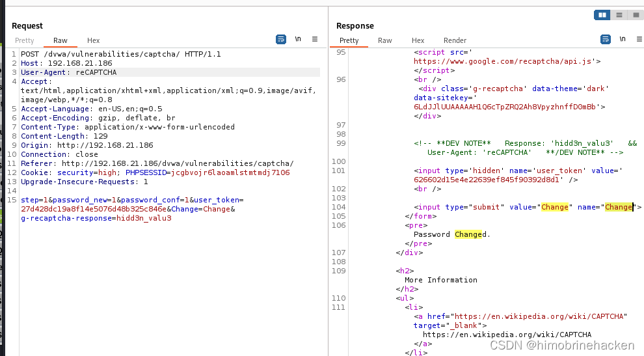Click the user_token value 27d428dc19a8f14e5076d48b325c846e

[94, 210]
